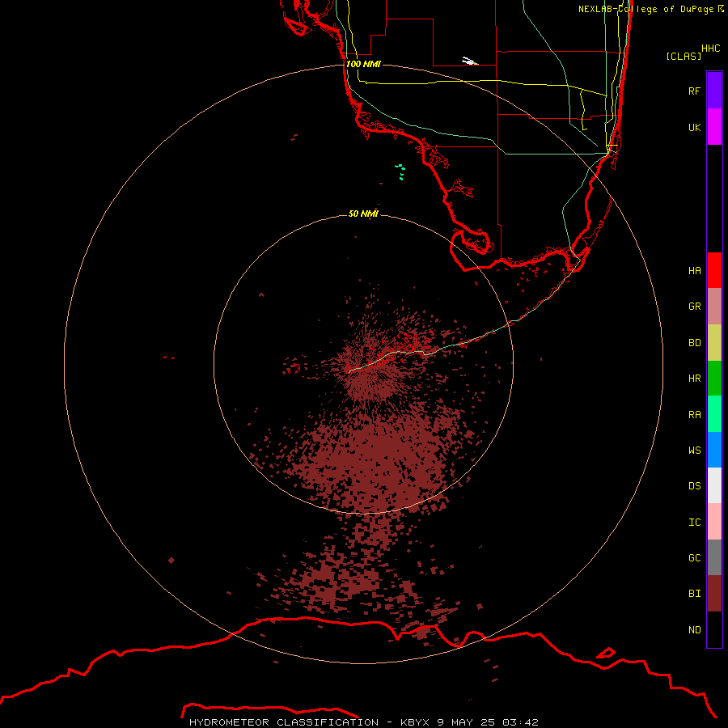The image size is (728, 728).
Task: Click the IC legend label
Action: pos(694,523)
